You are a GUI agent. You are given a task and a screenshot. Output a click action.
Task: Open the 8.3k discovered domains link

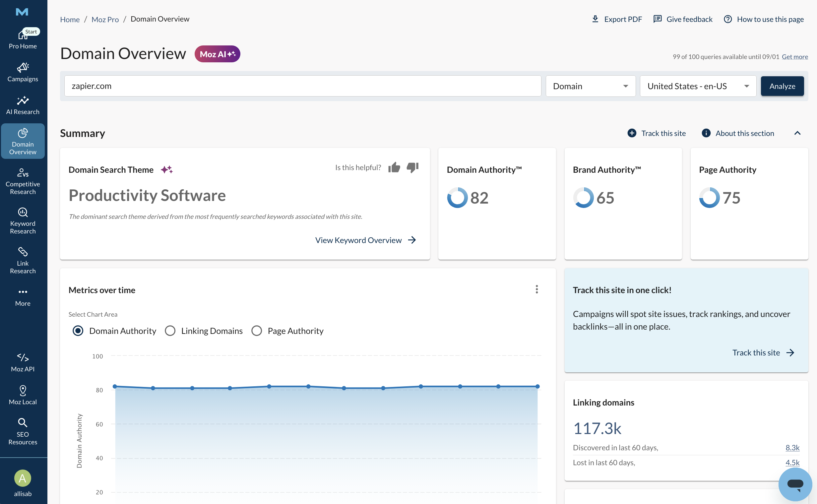click(x=792, y=448)
